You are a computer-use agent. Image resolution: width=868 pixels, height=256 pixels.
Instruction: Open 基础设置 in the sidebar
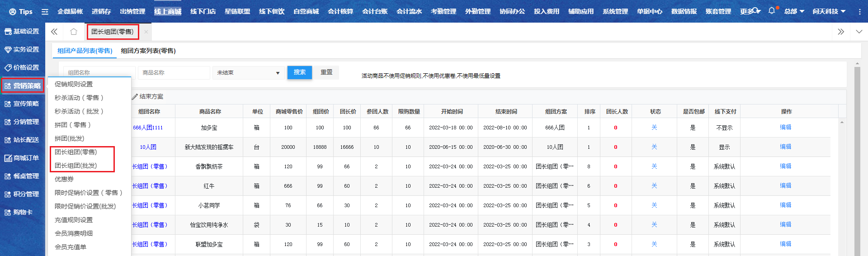[22, 31]
